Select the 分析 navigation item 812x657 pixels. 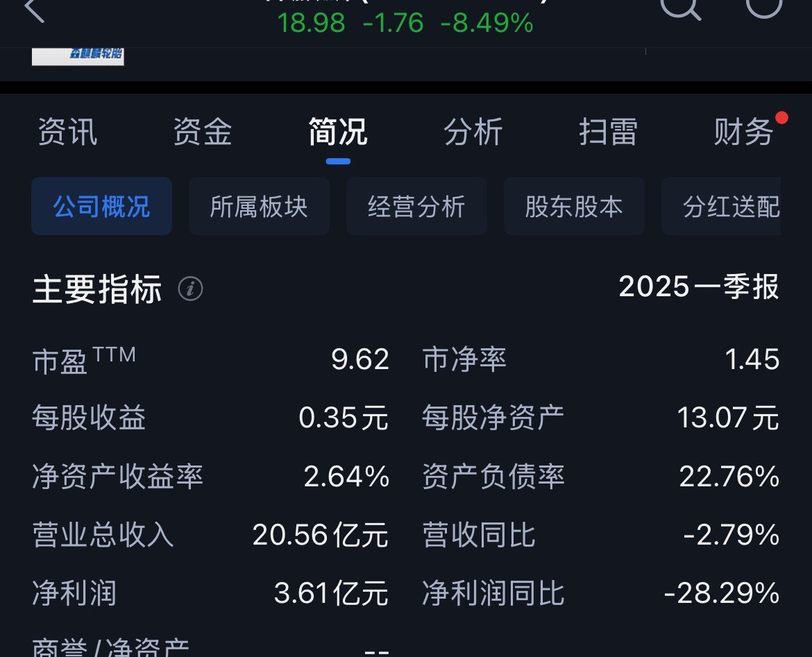point(474,132)
